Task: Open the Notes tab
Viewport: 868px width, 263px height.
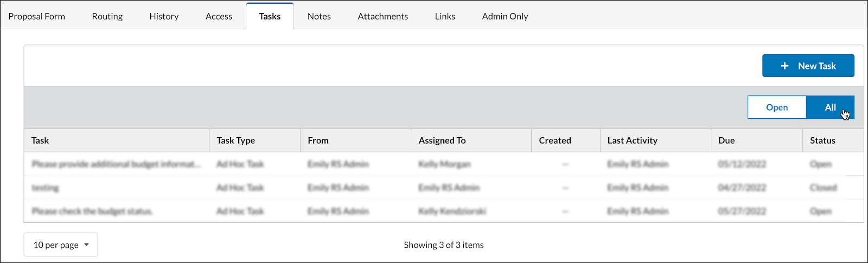Action: tap(319, 16)
